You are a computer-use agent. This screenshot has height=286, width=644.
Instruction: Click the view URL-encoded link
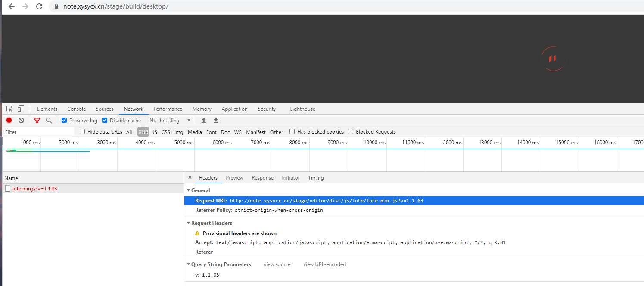click(x=324, y=264)
